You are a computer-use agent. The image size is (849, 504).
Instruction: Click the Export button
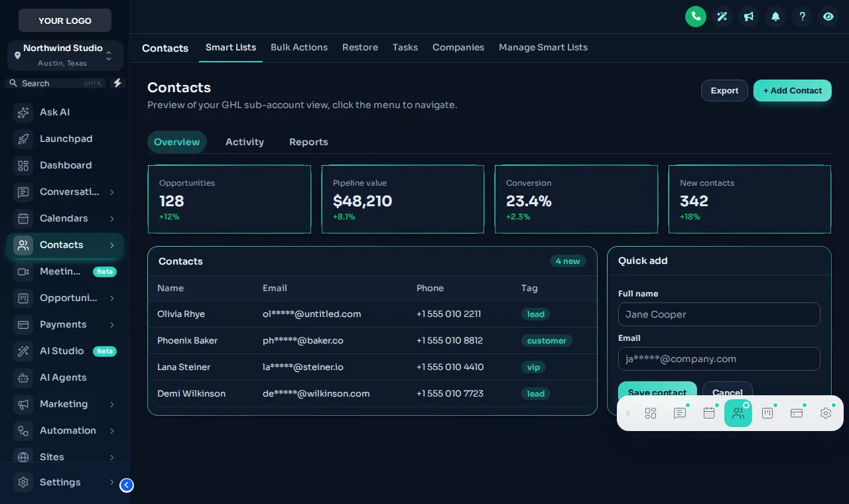pyautogui.click(x=724, y=91)
